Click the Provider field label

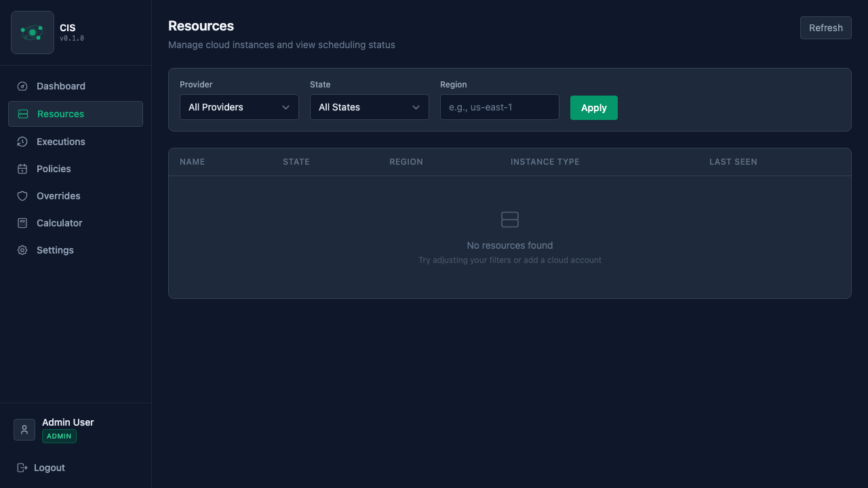click(x=196, y=85)
